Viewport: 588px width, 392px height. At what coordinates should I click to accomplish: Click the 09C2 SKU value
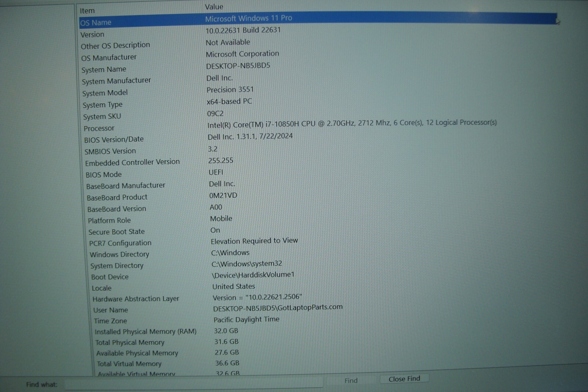click(215, 114)
